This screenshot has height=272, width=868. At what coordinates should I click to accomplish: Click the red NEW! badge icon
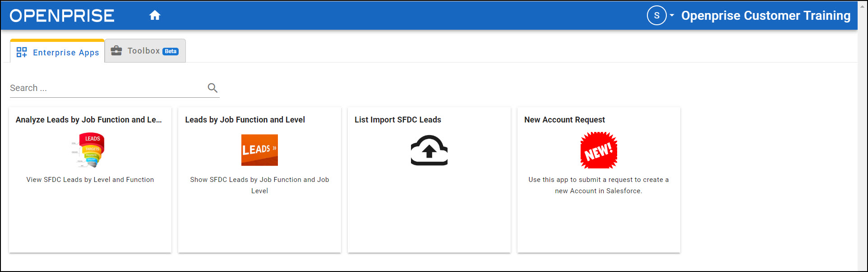[599, 150]
